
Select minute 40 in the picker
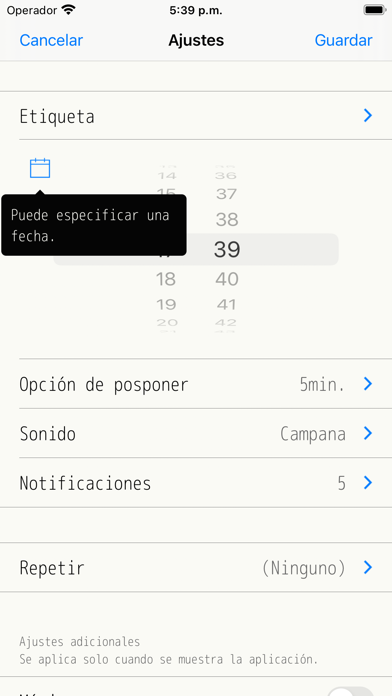coord(227,279)
